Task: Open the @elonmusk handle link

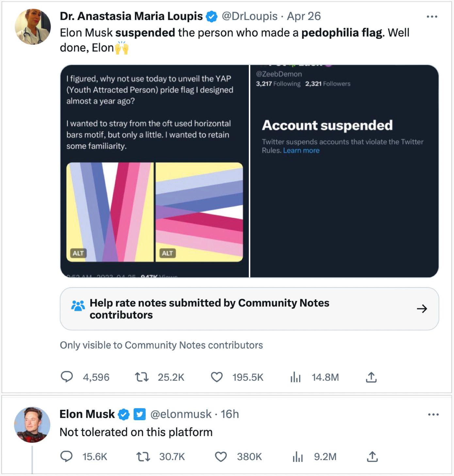Action: click(181, 414)
